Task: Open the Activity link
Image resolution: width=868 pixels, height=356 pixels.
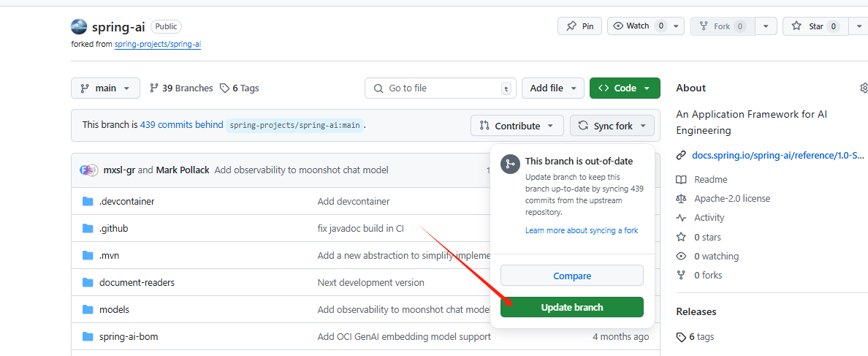Action: coord(709,218)
